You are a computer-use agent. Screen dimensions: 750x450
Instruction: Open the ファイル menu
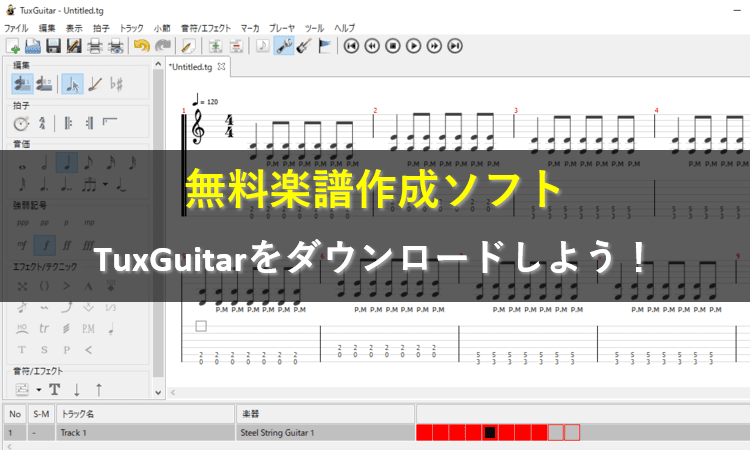coord(17,28)
